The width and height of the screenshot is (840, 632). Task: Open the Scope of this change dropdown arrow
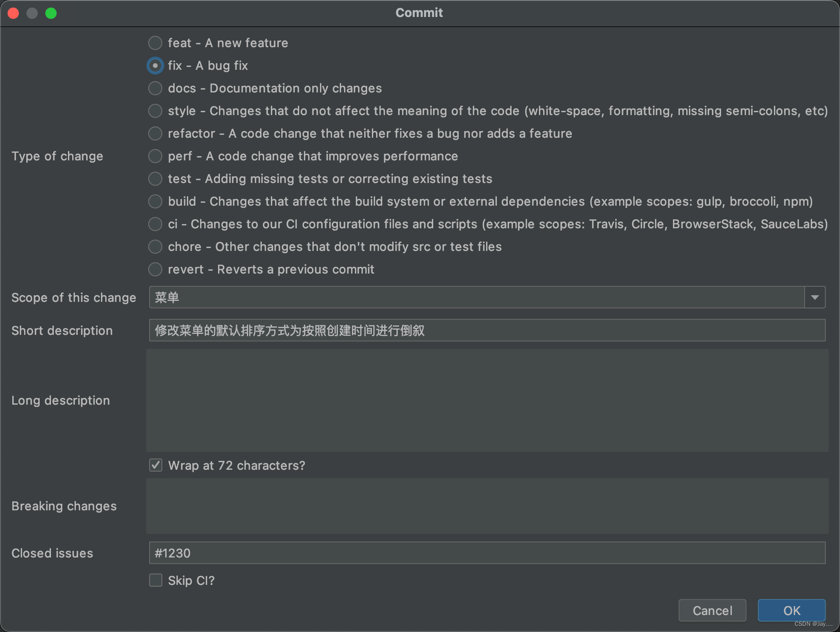point(815,297)
